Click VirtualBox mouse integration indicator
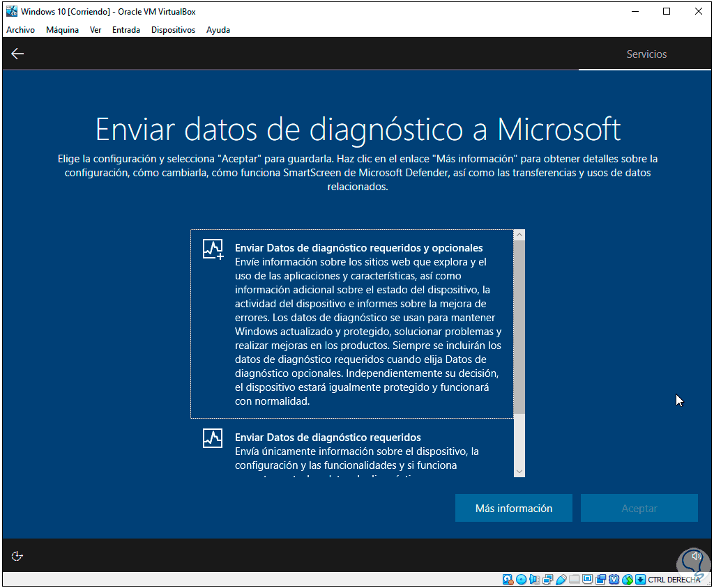The width and height of the screenshot is (714, 588). coord(628,580)
